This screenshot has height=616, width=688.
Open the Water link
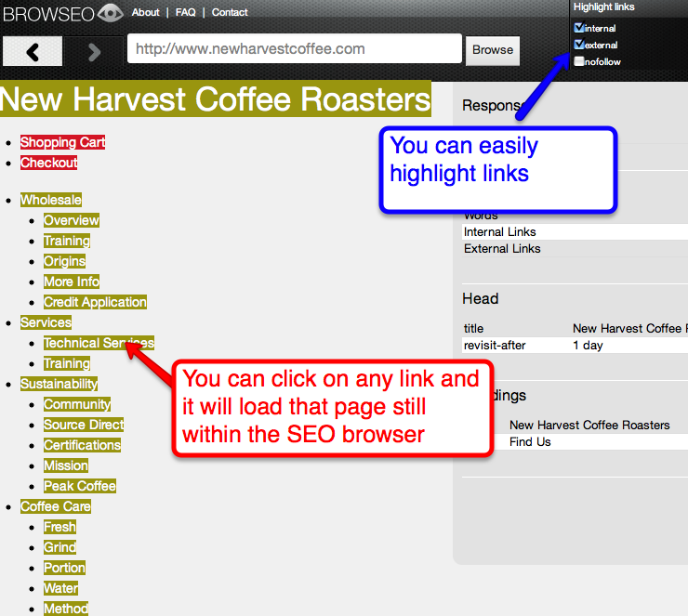[x=61, y=588]
